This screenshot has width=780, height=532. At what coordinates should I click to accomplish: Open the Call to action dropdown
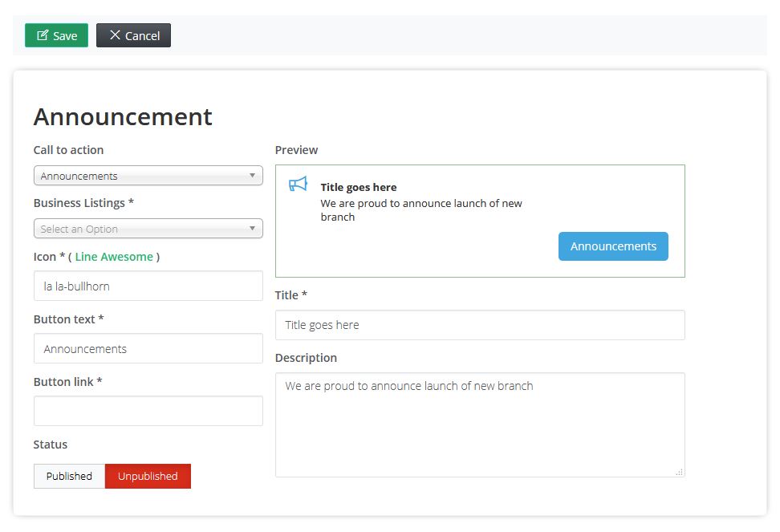coord(148,176)
